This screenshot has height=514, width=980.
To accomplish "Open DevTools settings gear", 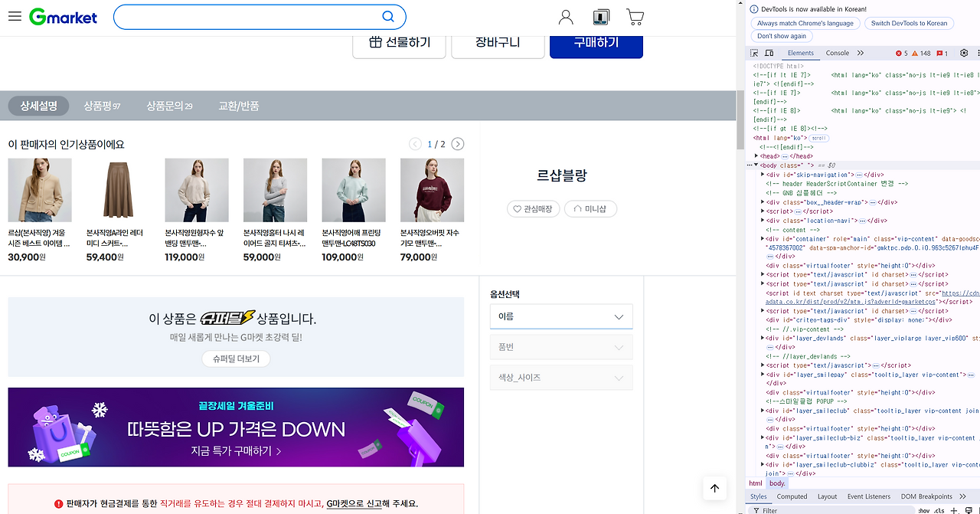I will (x=964, y=53).
